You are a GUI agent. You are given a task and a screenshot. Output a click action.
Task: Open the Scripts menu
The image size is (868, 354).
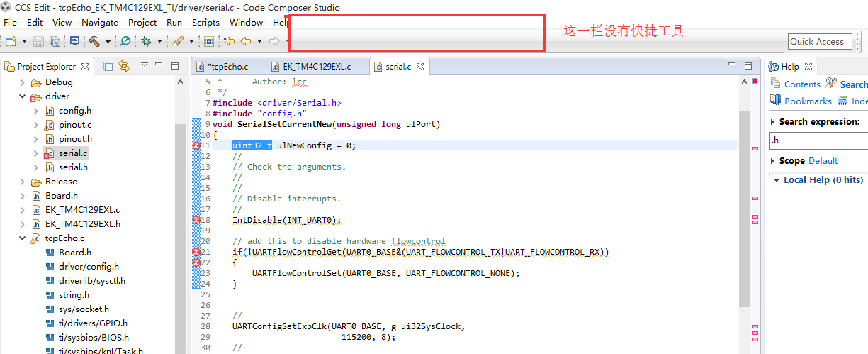pos(205,22)
